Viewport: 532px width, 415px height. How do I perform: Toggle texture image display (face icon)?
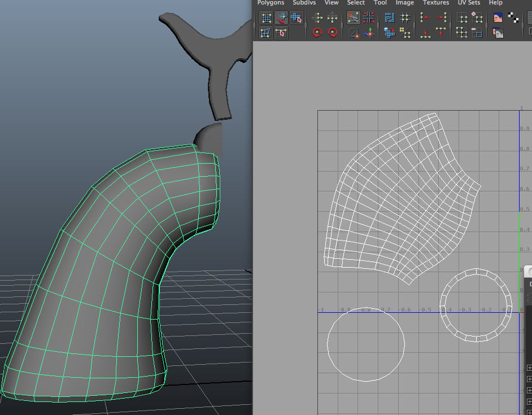pyautogui.click(x=498, y=18)
